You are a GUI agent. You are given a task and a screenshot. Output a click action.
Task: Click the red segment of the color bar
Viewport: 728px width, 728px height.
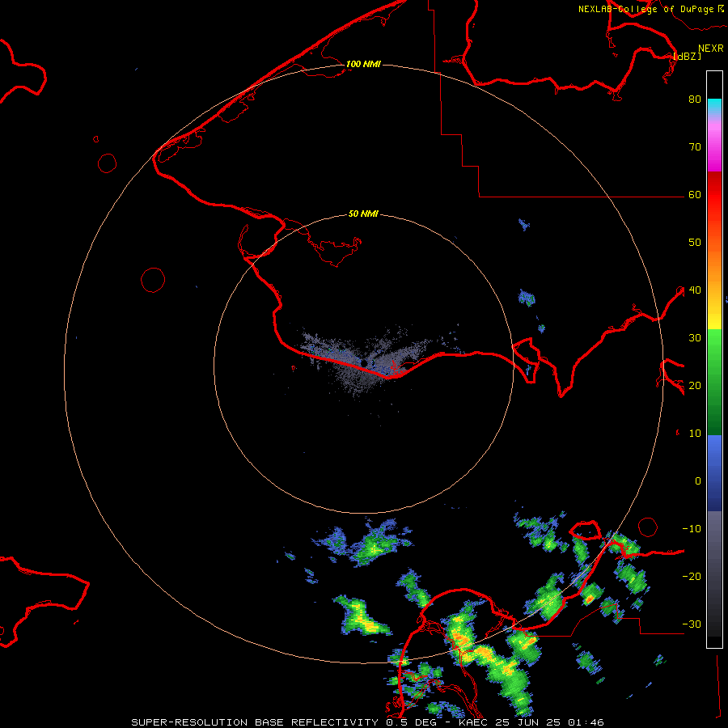click(x=714, y=195)
